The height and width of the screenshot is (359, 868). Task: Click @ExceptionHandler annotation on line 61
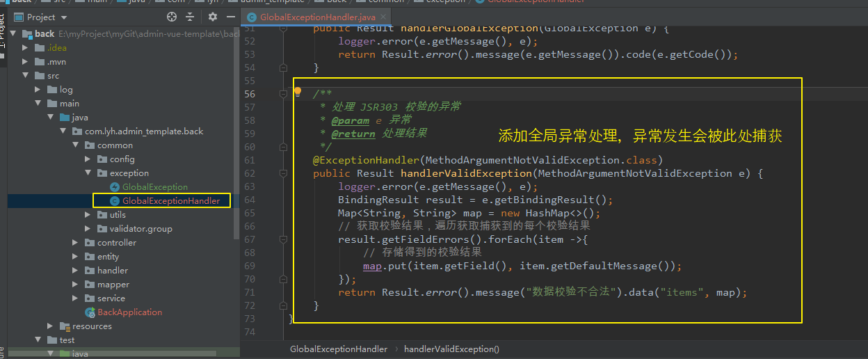coord(366,160)
